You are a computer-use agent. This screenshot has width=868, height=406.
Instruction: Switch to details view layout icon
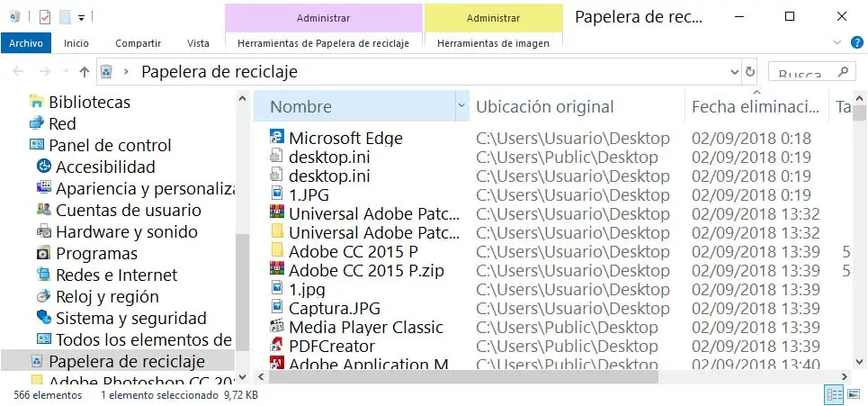coord(834,395)
